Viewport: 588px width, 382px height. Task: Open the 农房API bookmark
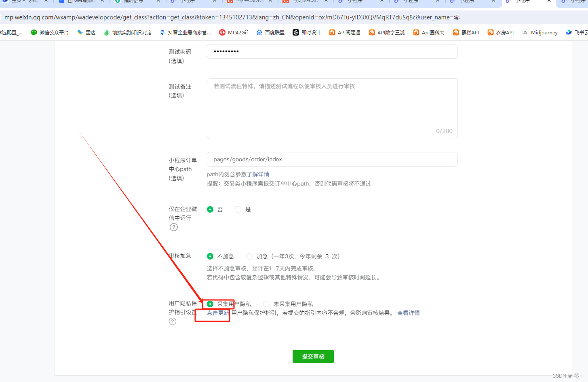pyautogui.click(x=500, y=32)
